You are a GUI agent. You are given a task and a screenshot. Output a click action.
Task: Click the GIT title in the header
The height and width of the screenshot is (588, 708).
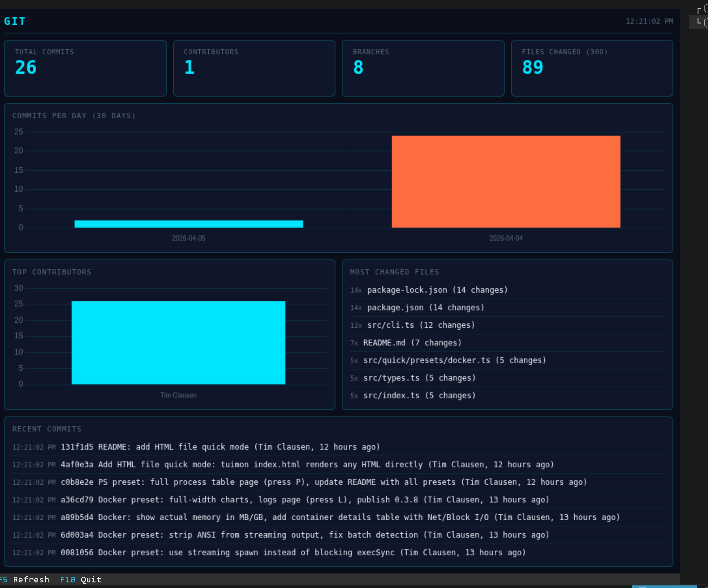point(14,21)
